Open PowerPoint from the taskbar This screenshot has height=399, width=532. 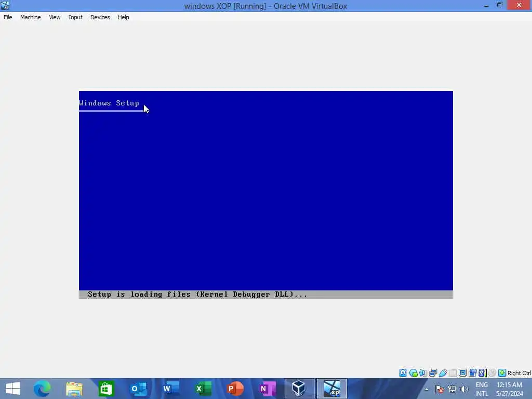235,389
